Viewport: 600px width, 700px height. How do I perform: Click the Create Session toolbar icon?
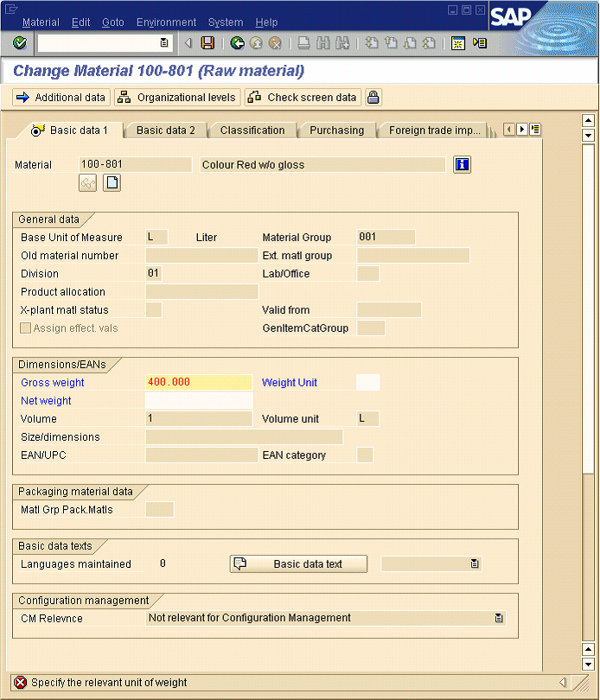[458, 43]
